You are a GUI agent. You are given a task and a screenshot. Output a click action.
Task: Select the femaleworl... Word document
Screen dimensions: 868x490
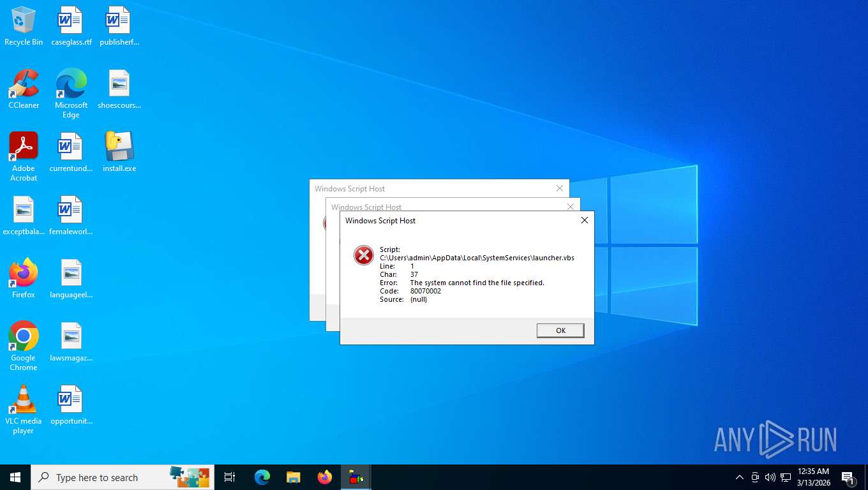71,216
